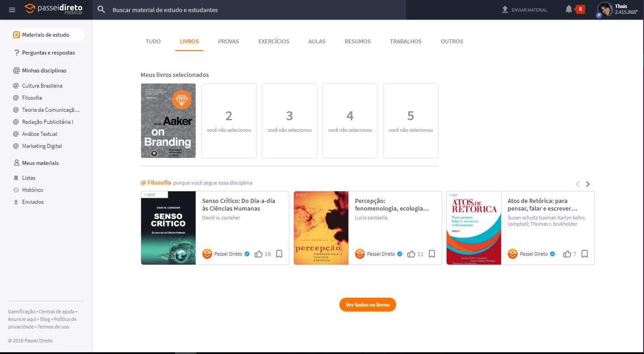Open the Senso Crítico book cover
Viewport: 644px width, 354px height.
168,228
